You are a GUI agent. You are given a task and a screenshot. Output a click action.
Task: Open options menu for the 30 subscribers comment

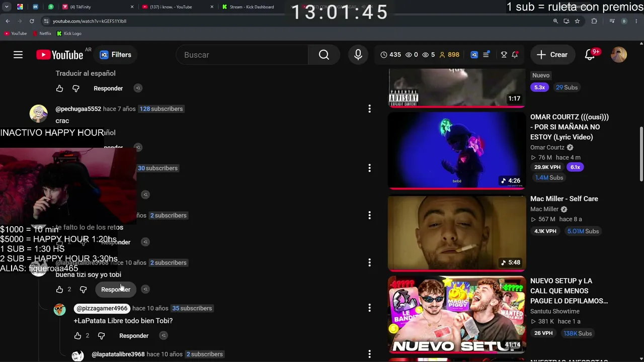point(369,168)
